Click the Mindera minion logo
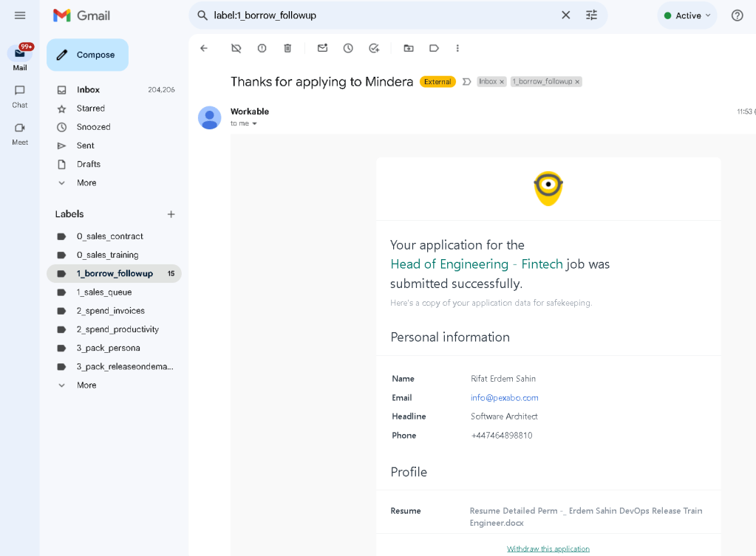Screen dimensions: 756x556 (548, 188)
